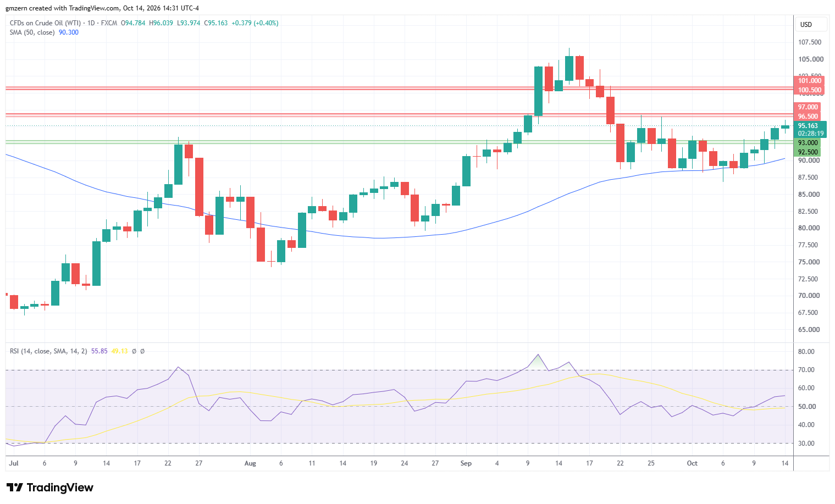Select the RSI moving average value 49.13
The image size is (835, 504).
[119, 351]
